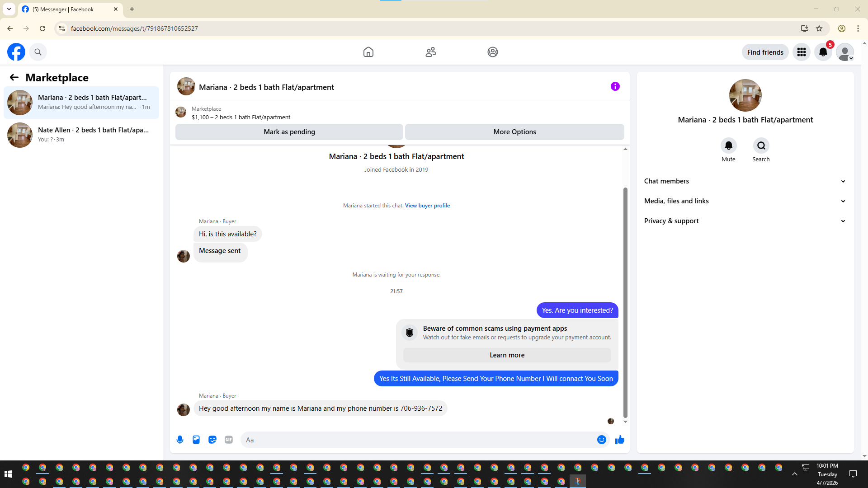The width and height of the screenshot is (868, 488).
Task: Click header listing thumbnail beside Mariana title
Action: (186, 86)
